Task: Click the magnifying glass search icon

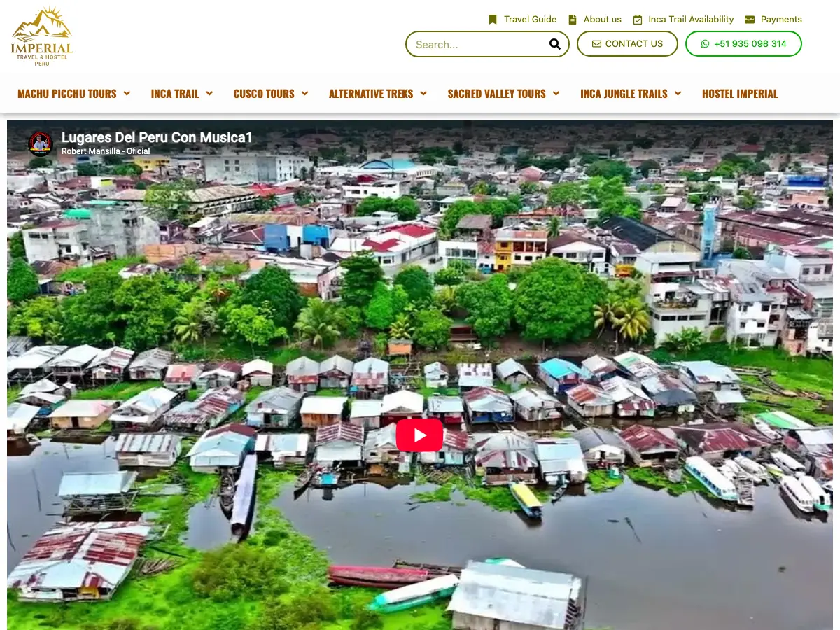Action: pos(555,44)
